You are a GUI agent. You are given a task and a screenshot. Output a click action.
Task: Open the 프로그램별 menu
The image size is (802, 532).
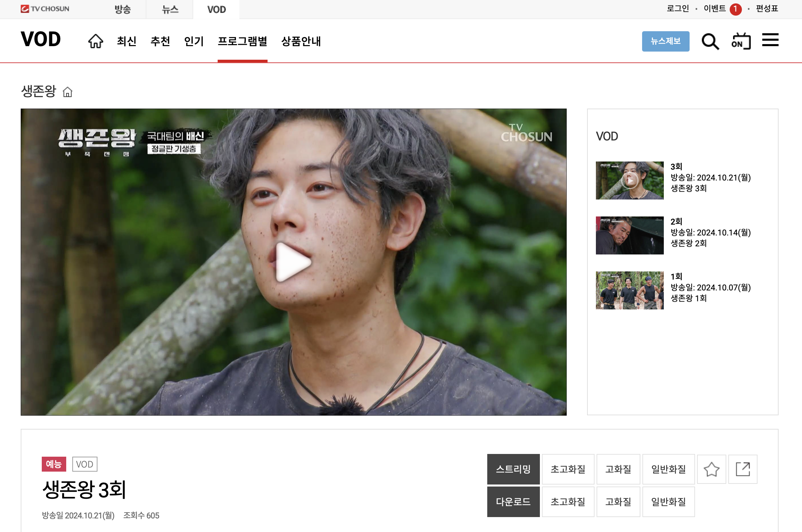[x=242, y=41]
